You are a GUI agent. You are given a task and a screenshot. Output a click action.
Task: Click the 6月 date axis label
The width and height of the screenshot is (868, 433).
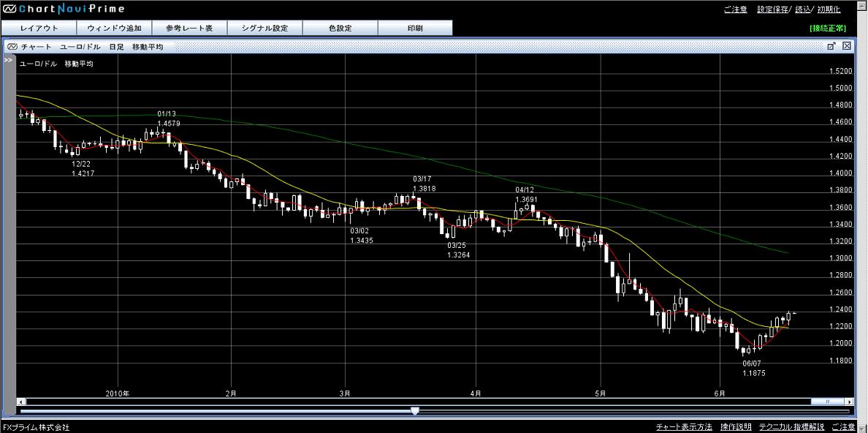[720, 393]
